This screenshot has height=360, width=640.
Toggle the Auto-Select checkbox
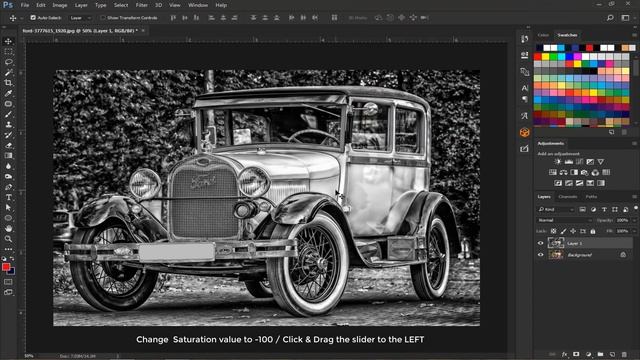[33, 18]
